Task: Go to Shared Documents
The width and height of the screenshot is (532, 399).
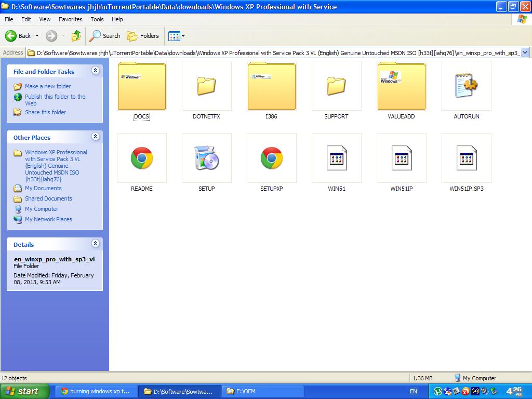Action: (x=48, y=198)
